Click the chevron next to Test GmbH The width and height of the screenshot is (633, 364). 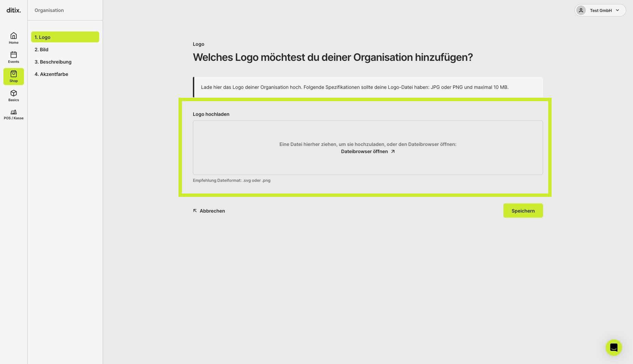point(617,10)
